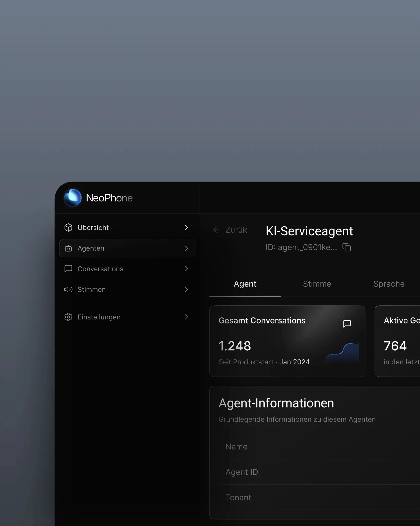Expand the Übersicht chevron

tap(186, 227)
